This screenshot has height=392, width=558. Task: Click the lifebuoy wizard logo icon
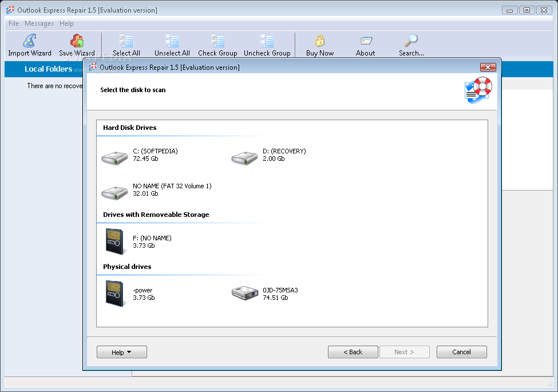(x=478, y=90)
